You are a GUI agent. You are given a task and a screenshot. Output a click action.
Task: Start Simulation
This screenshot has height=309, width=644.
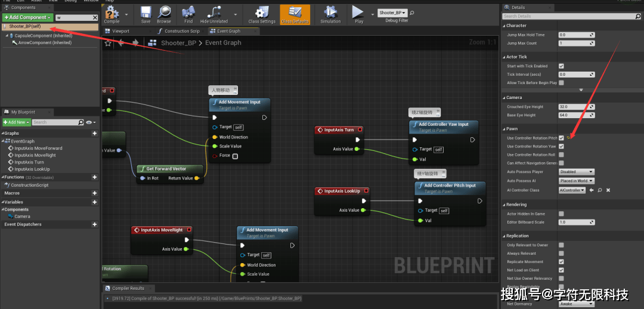(330, 15)
